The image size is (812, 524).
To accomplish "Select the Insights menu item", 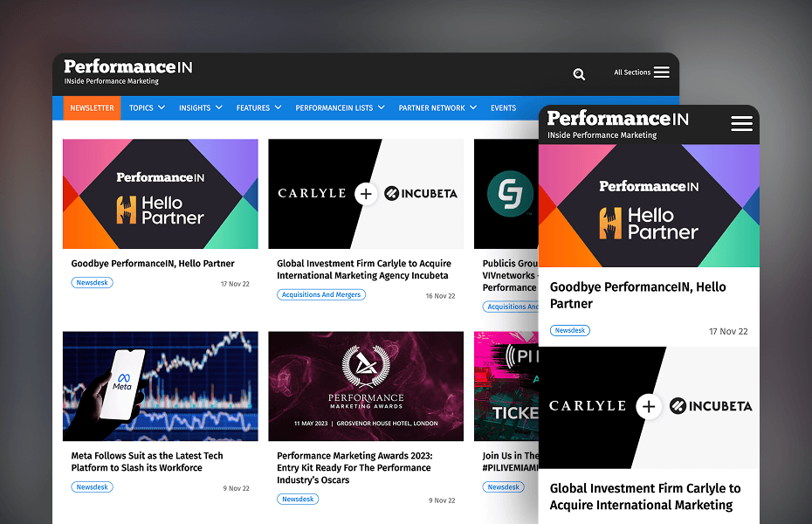I will tap(195, 107).
